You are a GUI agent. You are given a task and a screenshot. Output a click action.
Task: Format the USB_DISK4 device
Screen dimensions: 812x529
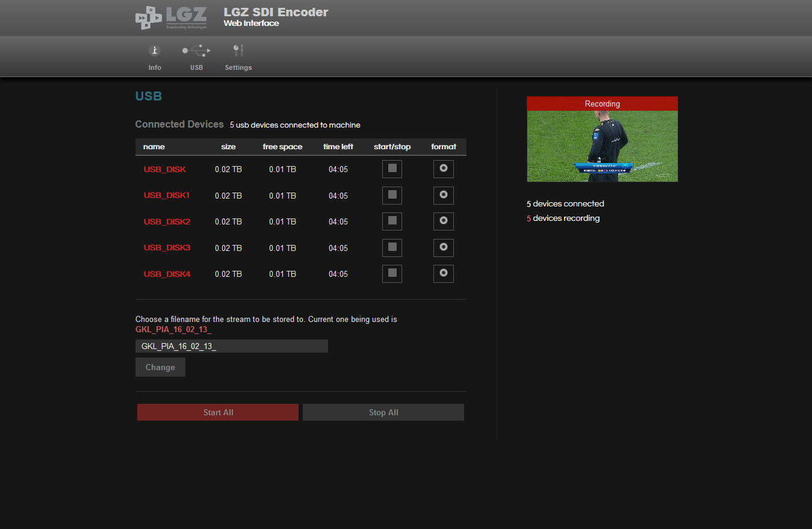[444, 274]
